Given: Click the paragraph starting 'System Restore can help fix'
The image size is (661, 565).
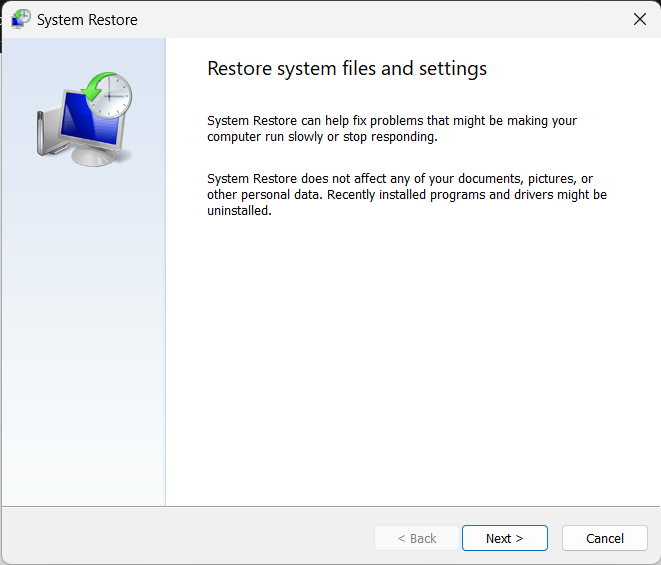Looking at the screenshot, I should [x=392, y=129].
